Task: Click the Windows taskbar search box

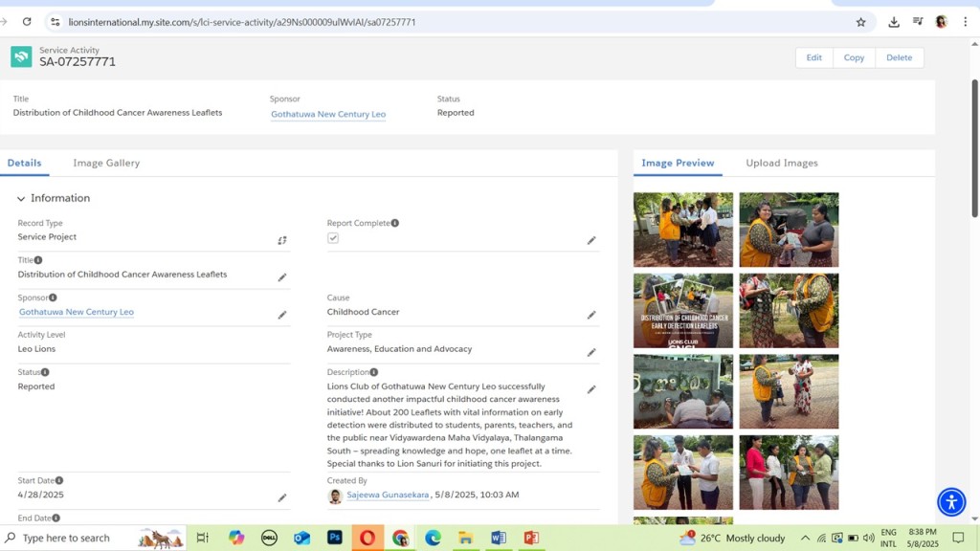Action: [94, 538]
